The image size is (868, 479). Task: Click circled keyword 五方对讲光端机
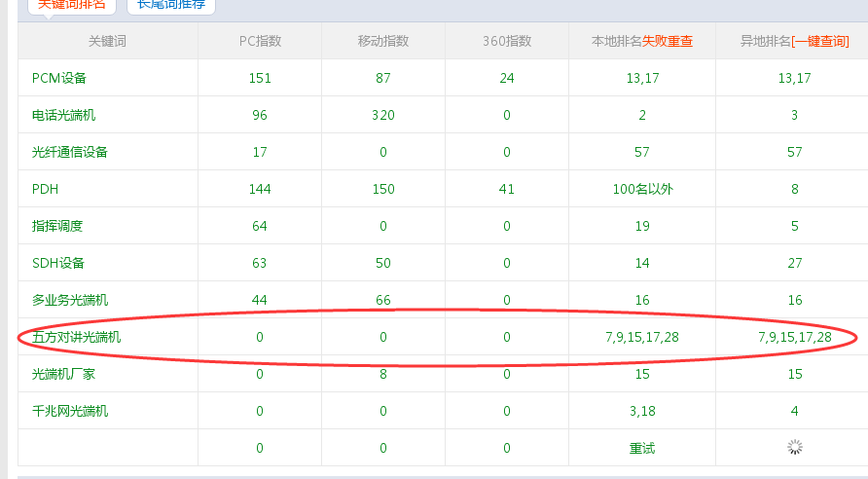[76, 337]
